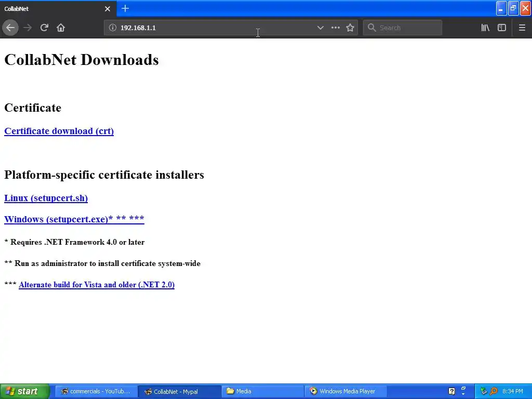Reload the current page
This screenshot has width=532, height=399.
[45, 28]
